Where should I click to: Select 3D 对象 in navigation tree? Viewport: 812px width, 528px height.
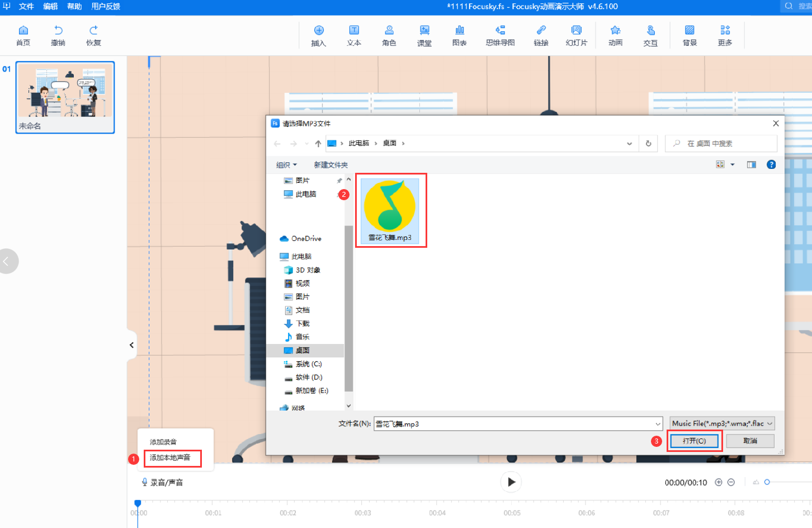[308, 270]
